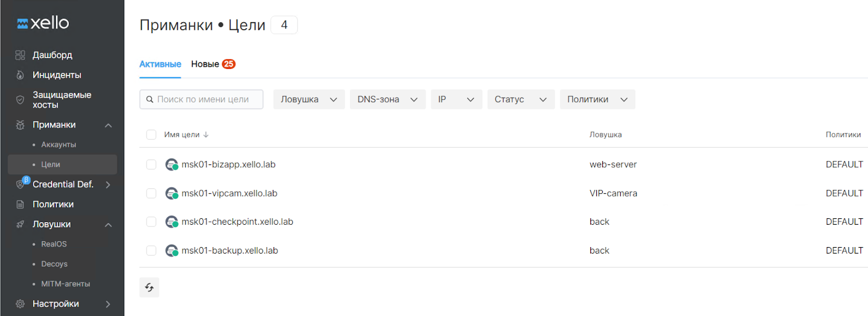Screen dimensions: 868x316
Task: Collapse the Ловушки sidebar section
Action: 108,225
